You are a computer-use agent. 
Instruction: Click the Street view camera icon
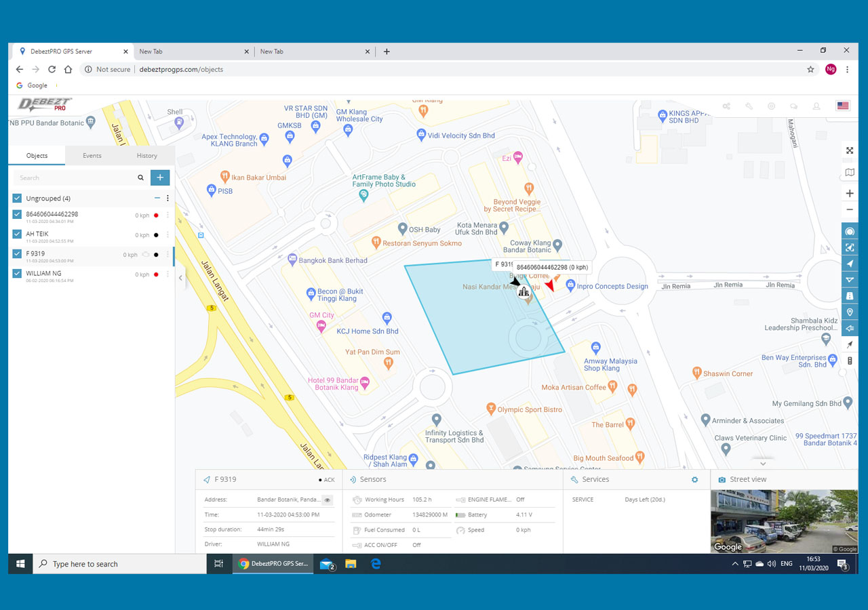722,480
